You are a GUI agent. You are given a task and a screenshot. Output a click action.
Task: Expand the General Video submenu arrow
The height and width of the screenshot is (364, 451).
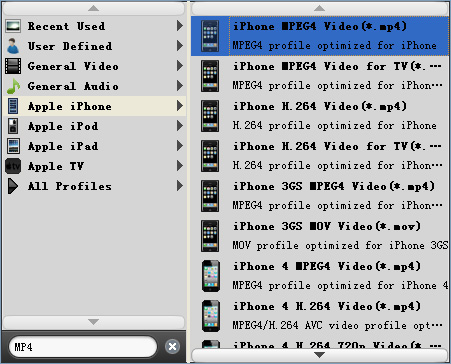pyautogui.click(x=180, y=66)
